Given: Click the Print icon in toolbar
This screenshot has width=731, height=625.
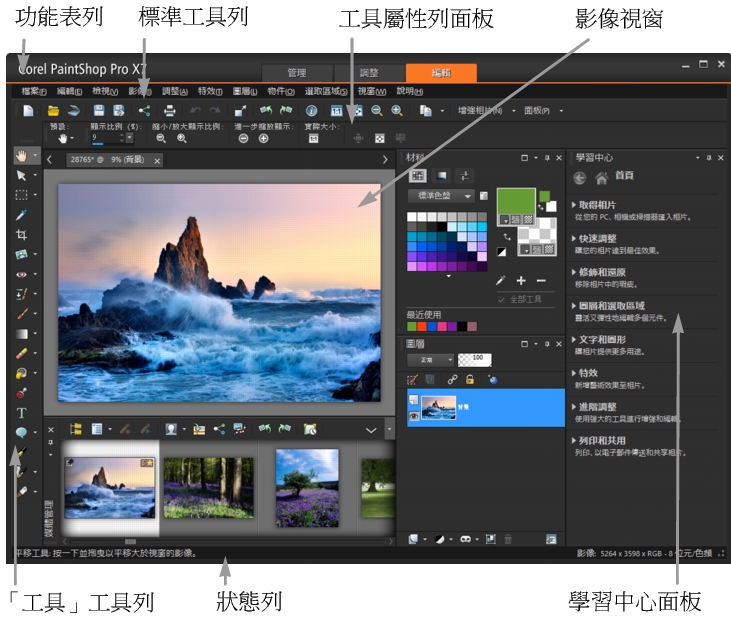Looking at the screenshot, I should [170, 111].
